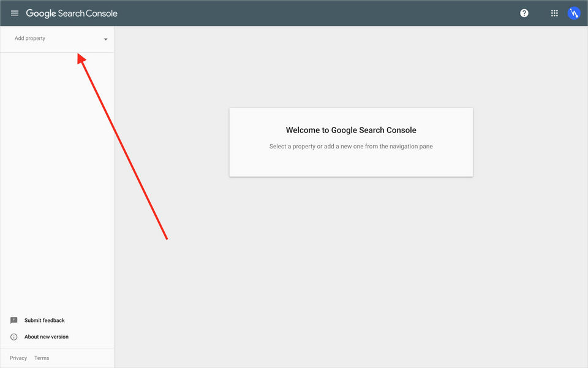
Task: Click the Submit feedback icon
Action: coord(14,320)
